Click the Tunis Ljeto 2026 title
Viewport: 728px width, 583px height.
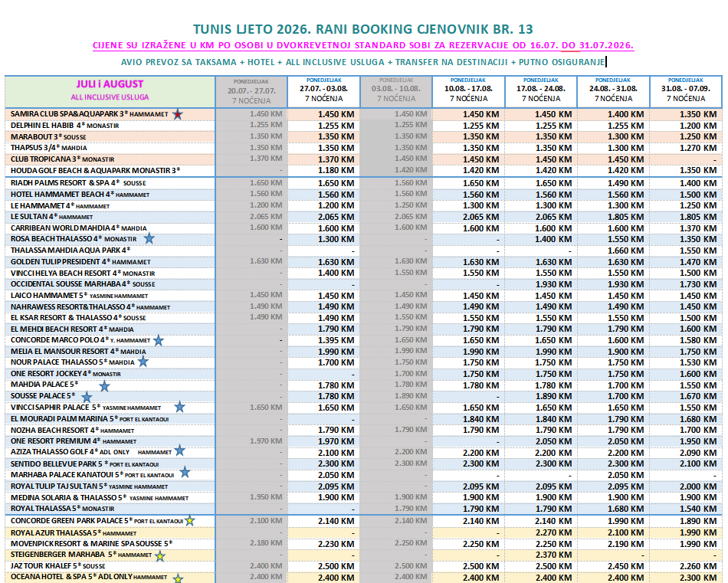363,29
